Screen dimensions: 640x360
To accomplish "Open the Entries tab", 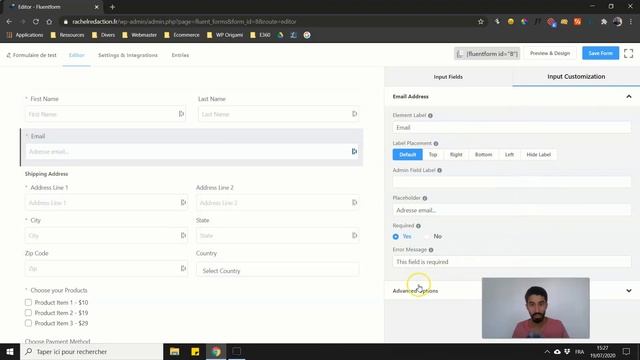I will 180,55.
